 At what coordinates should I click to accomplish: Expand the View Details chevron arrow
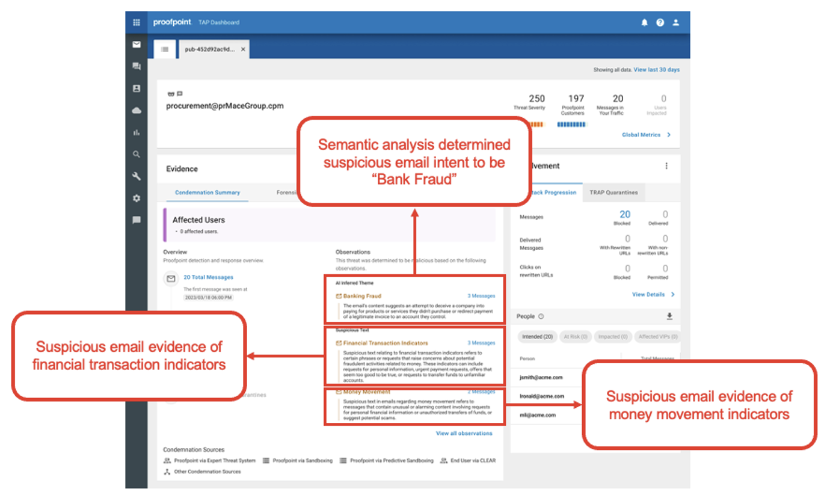(672, 295)
